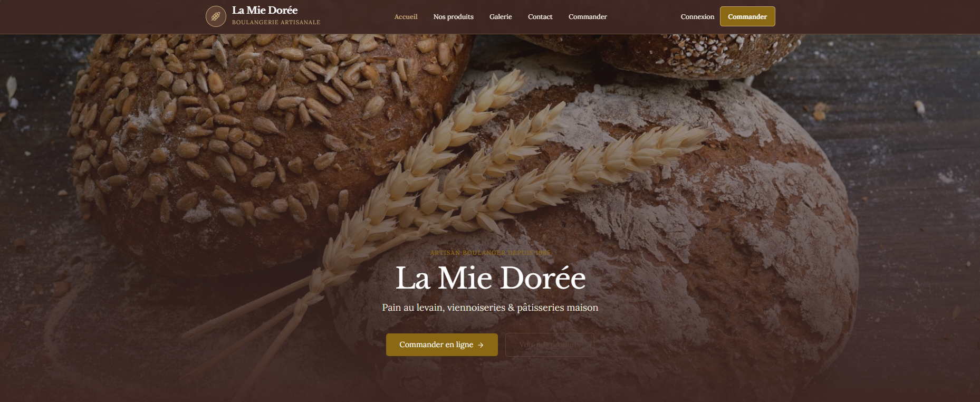Click the Artisan Boulanger depuis 1985 tagline
980x402 pixels.
[x=490, y=253]
